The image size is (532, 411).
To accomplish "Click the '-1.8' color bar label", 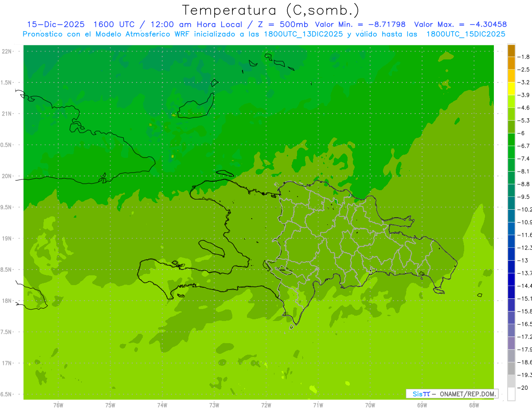I will (x=523, y=57).
